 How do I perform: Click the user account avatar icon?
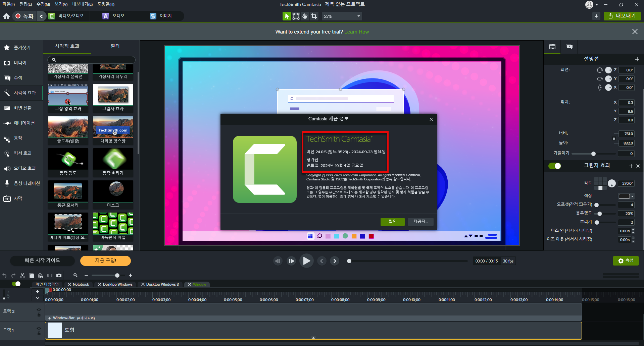click(589, 4)
